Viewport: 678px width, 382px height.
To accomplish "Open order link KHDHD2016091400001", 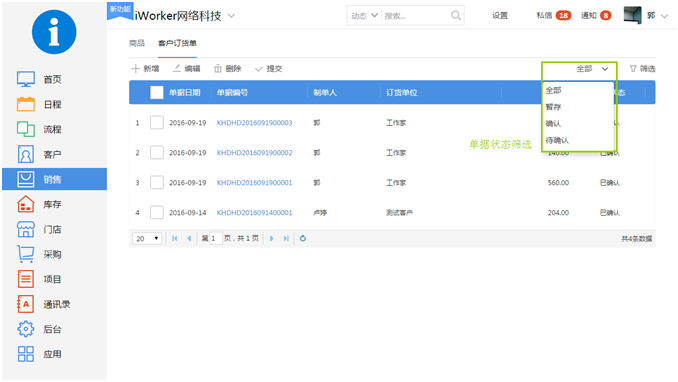I will [x=254, y=213].
